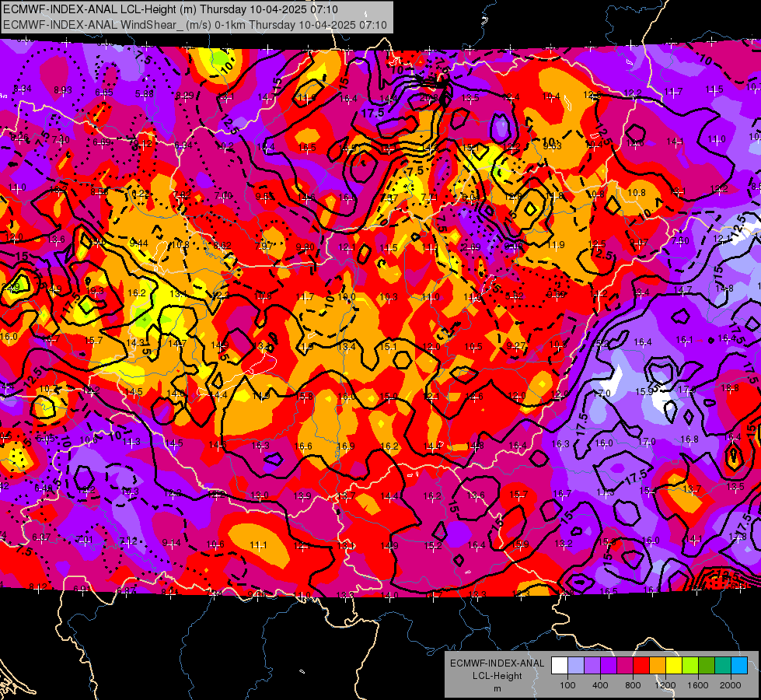Pick the orange legend swatch
The image size is (761, 700).
point(658,666)
